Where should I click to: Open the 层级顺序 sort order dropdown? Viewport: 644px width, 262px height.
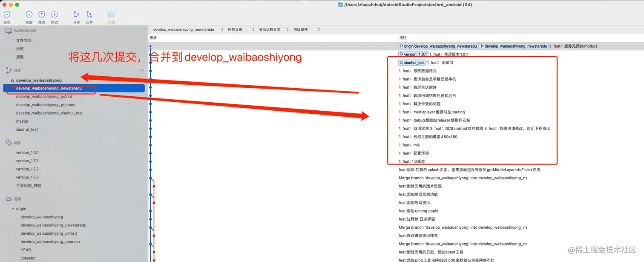[x=307, y=30]
